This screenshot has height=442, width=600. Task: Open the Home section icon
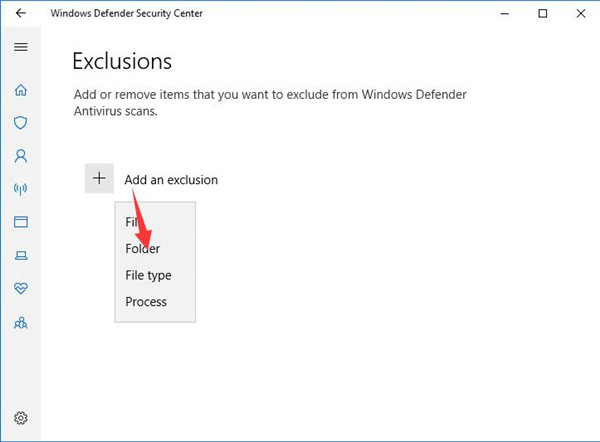click(21, 90)
